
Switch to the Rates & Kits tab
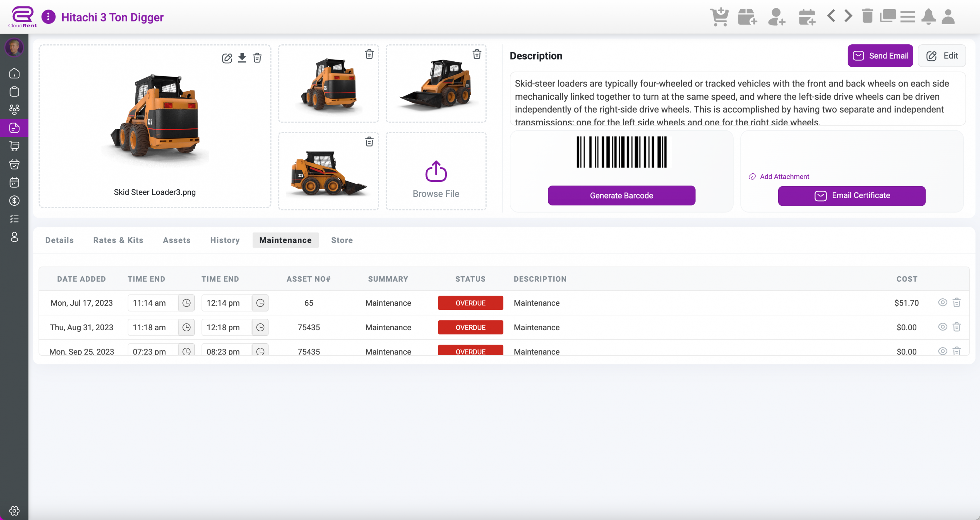pyautogui.click(x=118, y=240)
